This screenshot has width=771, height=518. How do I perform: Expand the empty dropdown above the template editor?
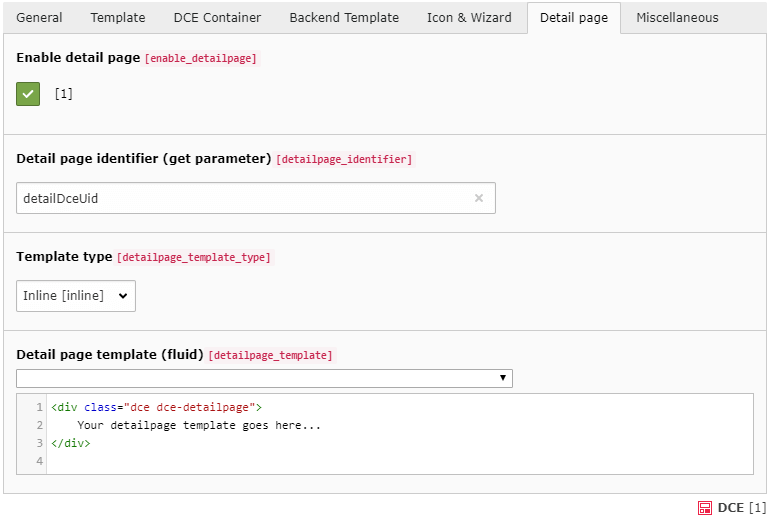point(264,378)
